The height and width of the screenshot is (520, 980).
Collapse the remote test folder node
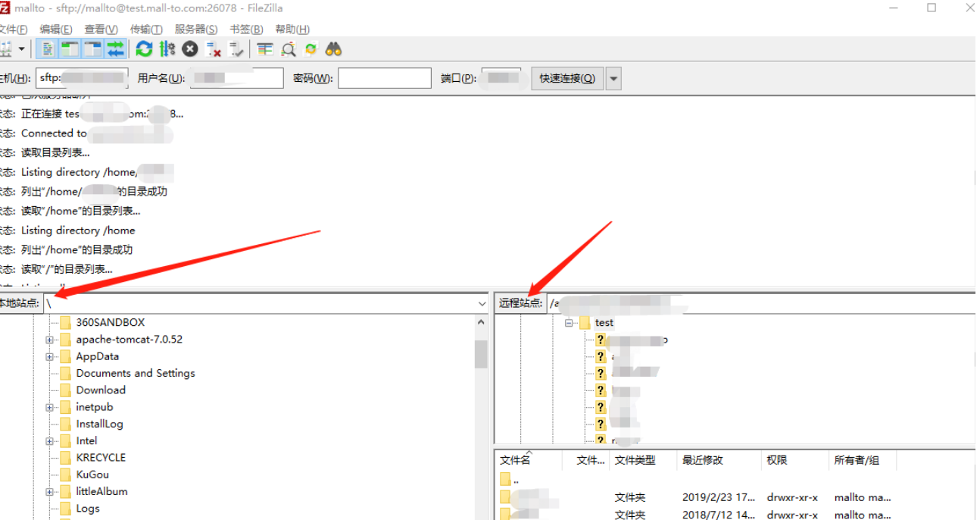[569, 323]
